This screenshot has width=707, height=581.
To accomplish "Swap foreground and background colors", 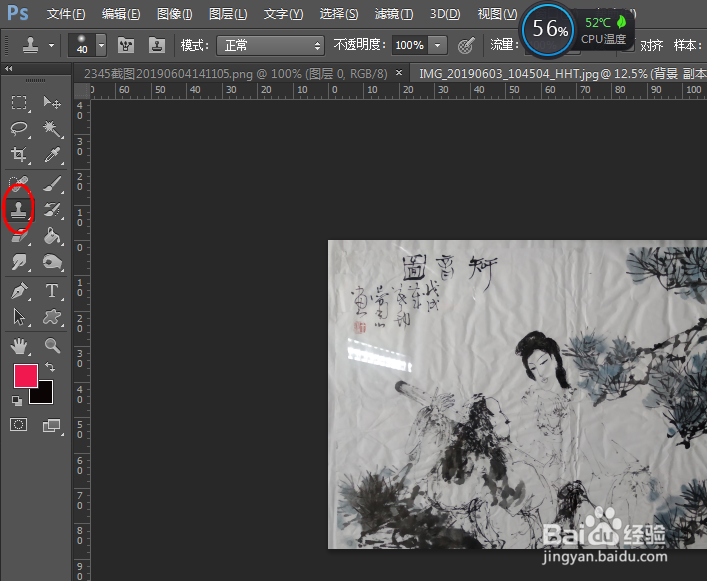I will [50, 367].
